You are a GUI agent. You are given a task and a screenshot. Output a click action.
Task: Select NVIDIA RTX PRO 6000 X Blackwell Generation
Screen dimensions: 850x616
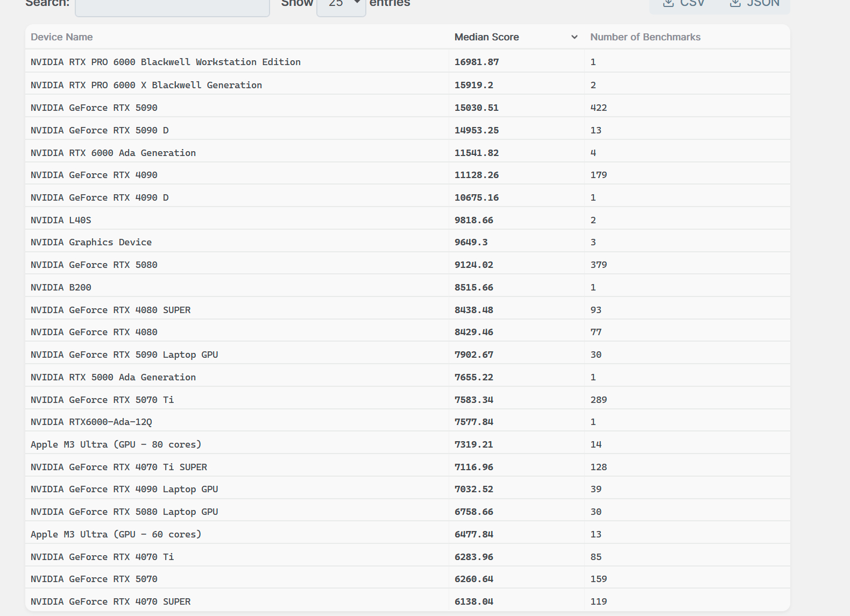click(146, 85)
